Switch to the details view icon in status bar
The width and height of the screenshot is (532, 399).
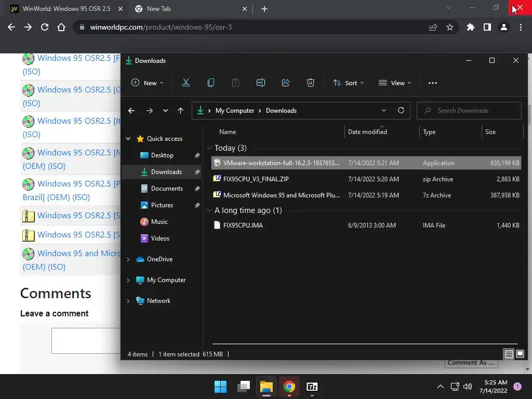tap(509, 354)
